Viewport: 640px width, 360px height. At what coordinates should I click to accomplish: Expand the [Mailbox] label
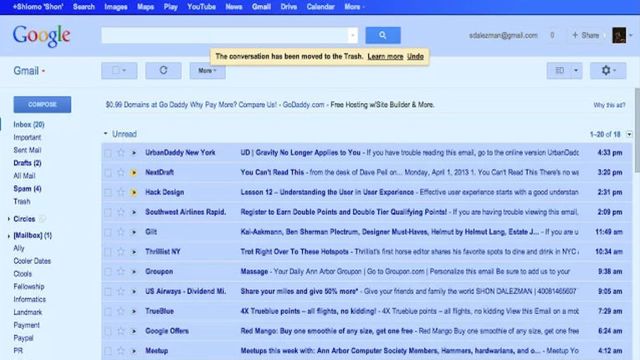point(9,236)
